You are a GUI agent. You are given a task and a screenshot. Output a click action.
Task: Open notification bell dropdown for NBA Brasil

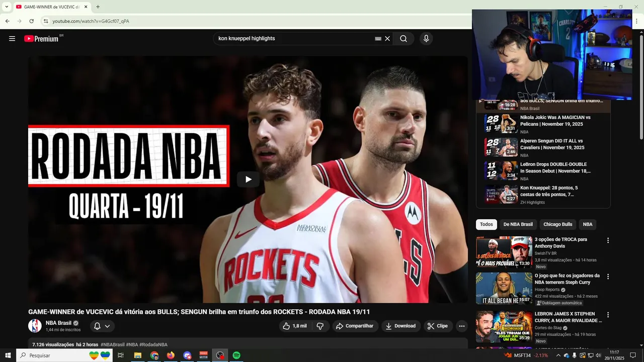pos(102,326)
